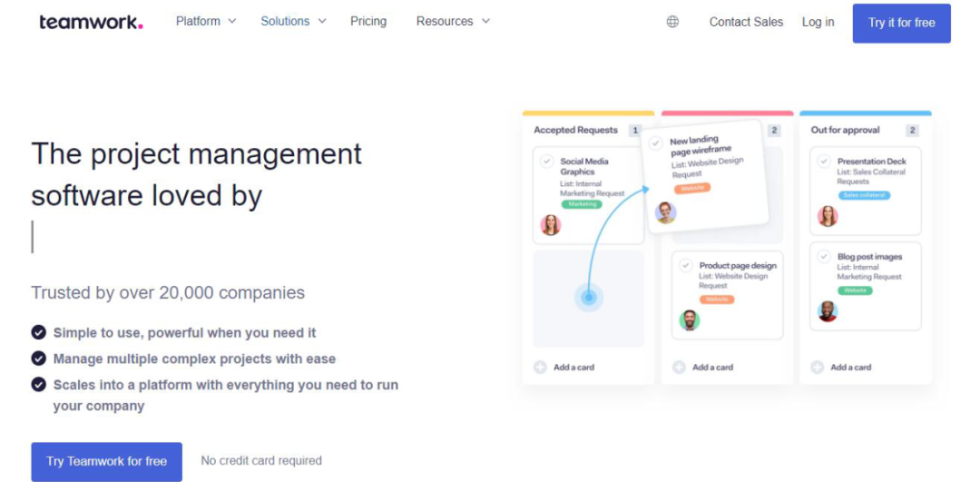Expand the Platform dropdown menu
Image resolution: width=980 pixels, height=482 pixels.
coord(206,21)
